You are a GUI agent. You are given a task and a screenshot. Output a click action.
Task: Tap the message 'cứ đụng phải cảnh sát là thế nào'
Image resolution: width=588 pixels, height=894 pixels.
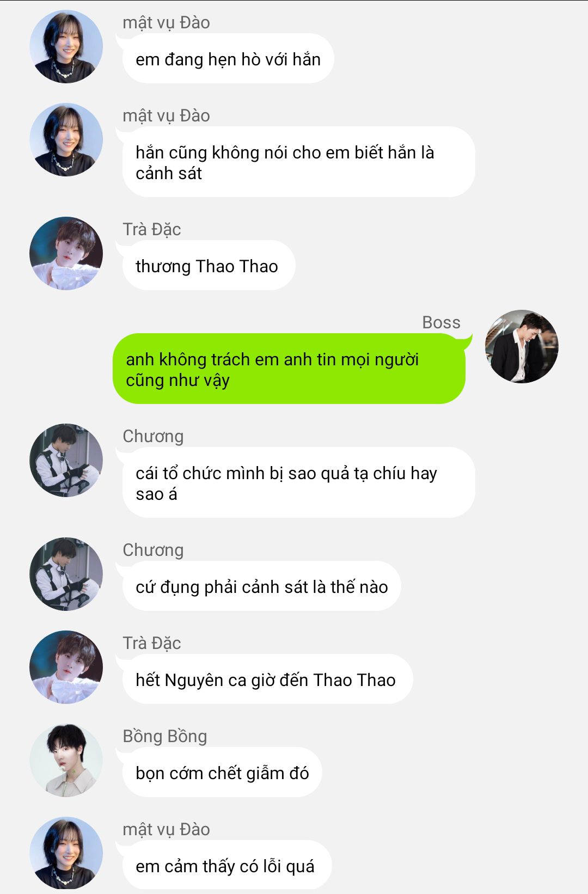pos(261,586)
